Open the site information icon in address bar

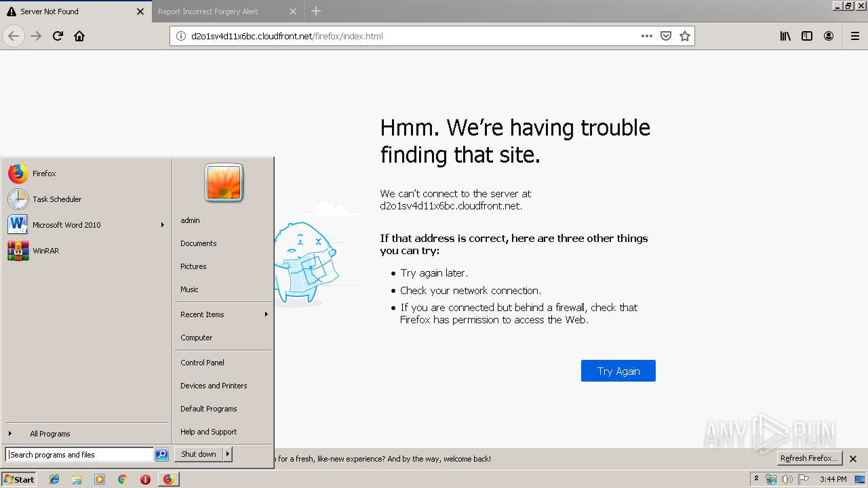click(181, 36)
